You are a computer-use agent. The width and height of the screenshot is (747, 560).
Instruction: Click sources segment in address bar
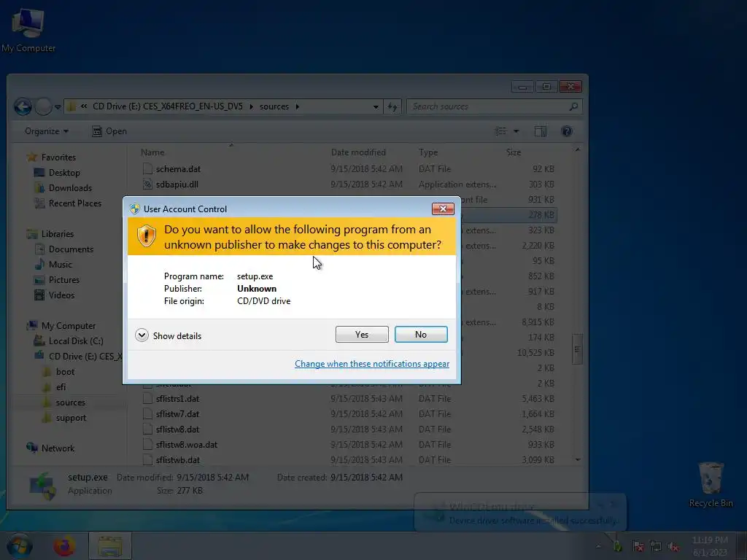274,106
